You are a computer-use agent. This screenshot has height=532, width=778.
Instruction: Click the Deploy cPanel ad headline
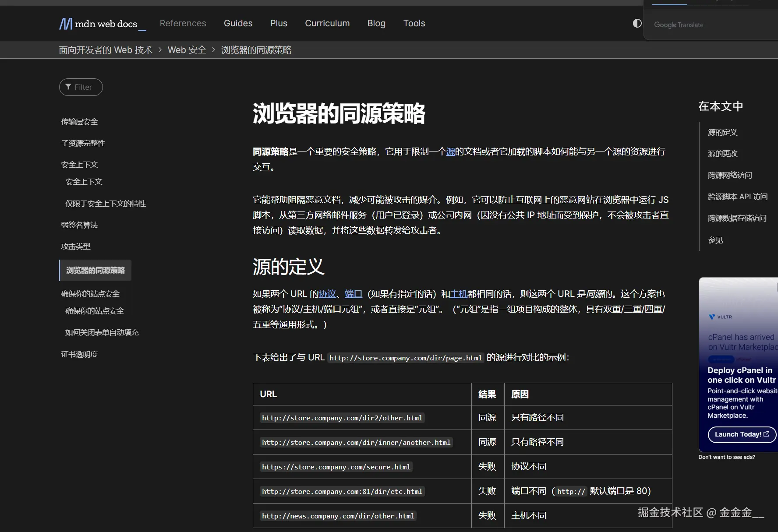pos(742,375)
